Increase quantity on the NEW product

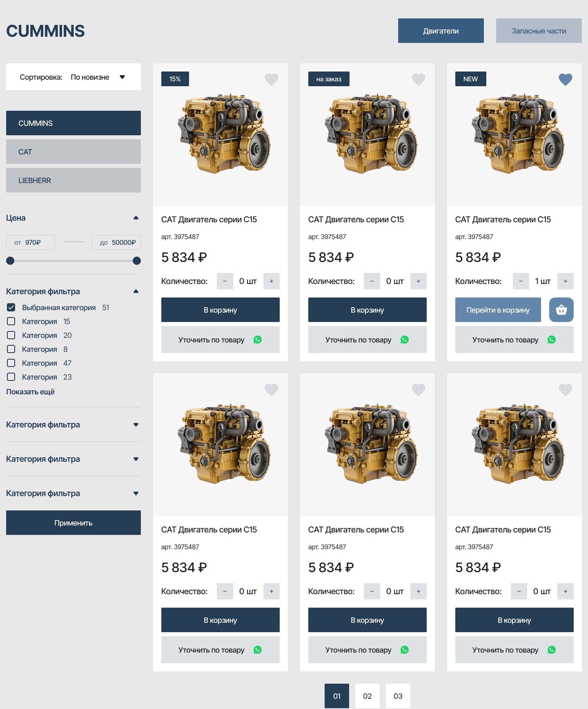point(566,281)
